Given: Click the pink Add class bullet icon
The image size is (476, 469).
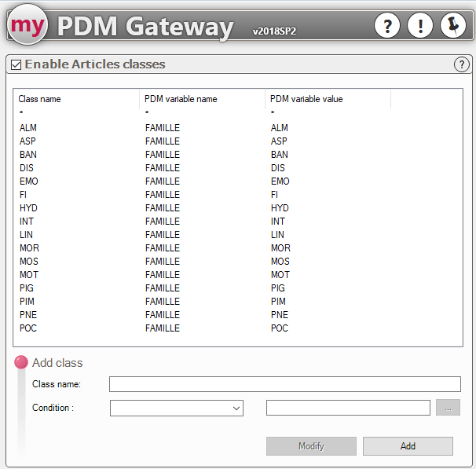Looking at the screenshot, I should 21,362.
